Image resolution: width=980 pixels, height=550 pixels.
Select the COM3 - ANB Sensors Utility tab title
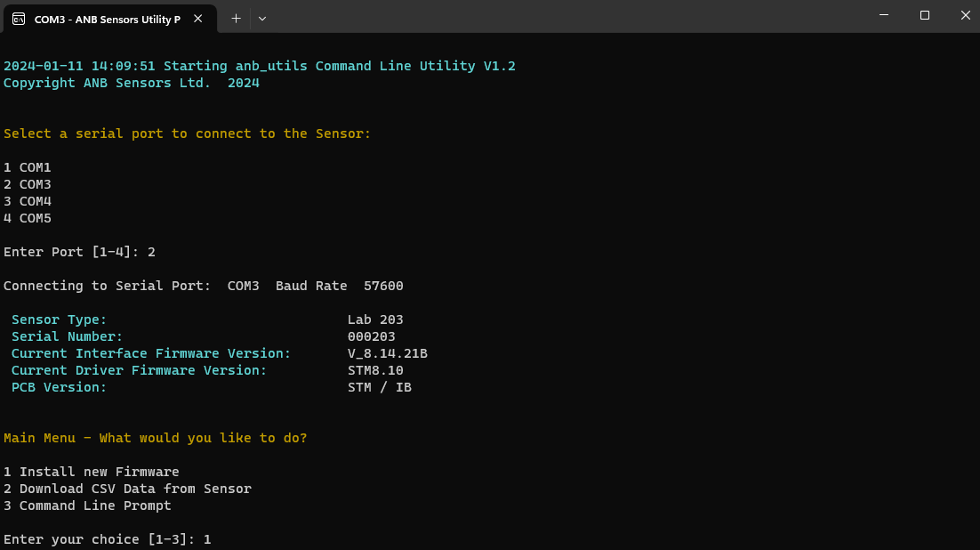pos(107,19)
